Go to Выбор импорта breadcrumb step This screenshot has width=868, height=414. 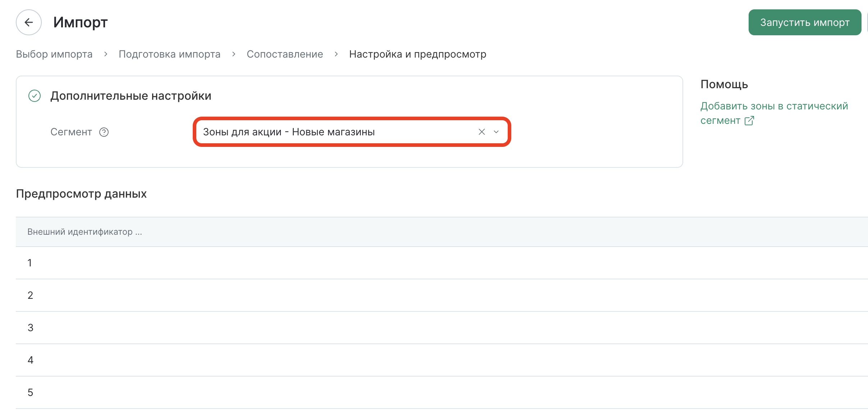coord(54,54)
